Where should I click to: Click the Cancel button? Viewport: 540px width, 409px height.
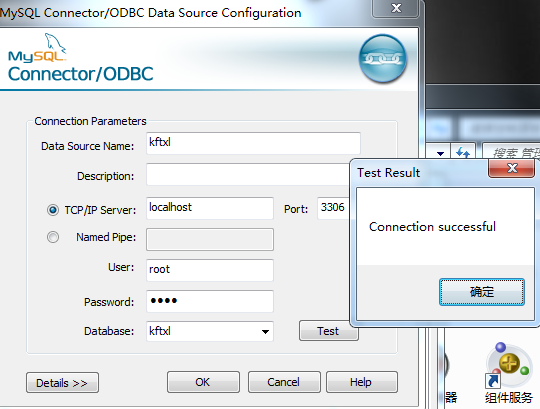(x=284, y=382)
